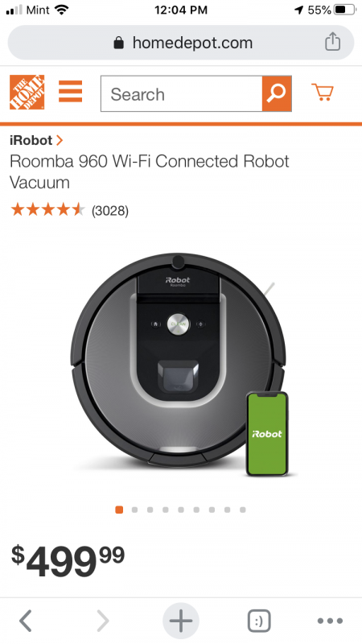The image size is (362, 644).
Task: Select the fifth image carousel dot
Action: pyautogui.click(x=181, y=510)
